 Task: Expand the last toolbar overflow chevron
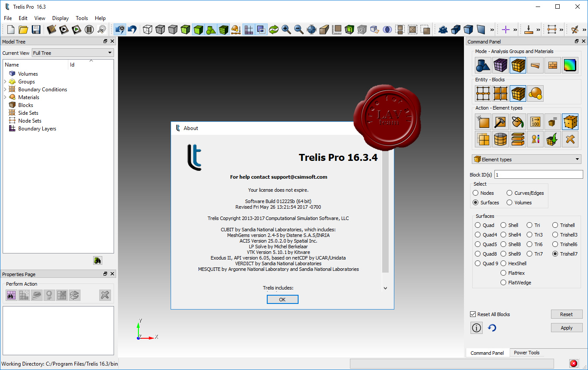585,30
